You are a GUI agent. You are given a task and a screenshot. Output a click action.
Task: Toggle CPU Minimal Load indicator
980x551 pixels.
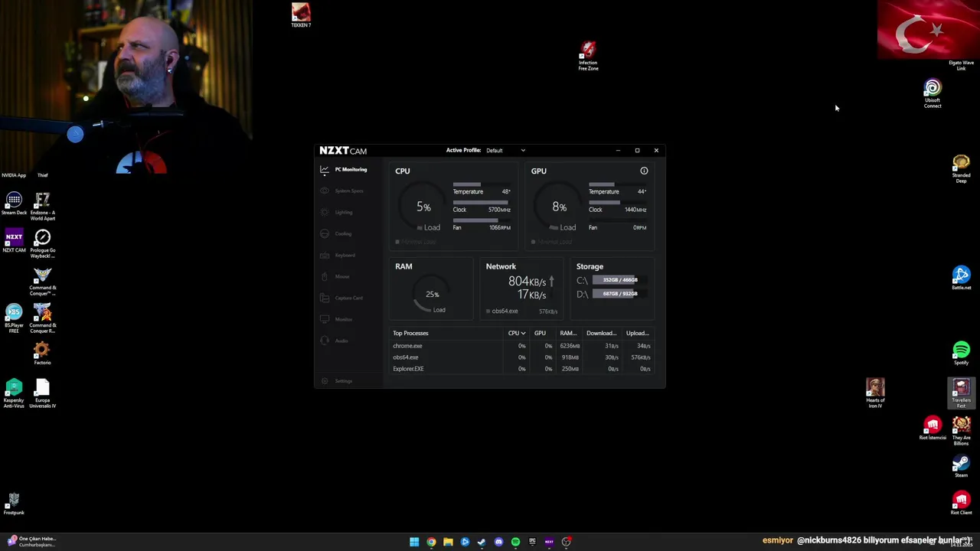click(x=416, y=242)
